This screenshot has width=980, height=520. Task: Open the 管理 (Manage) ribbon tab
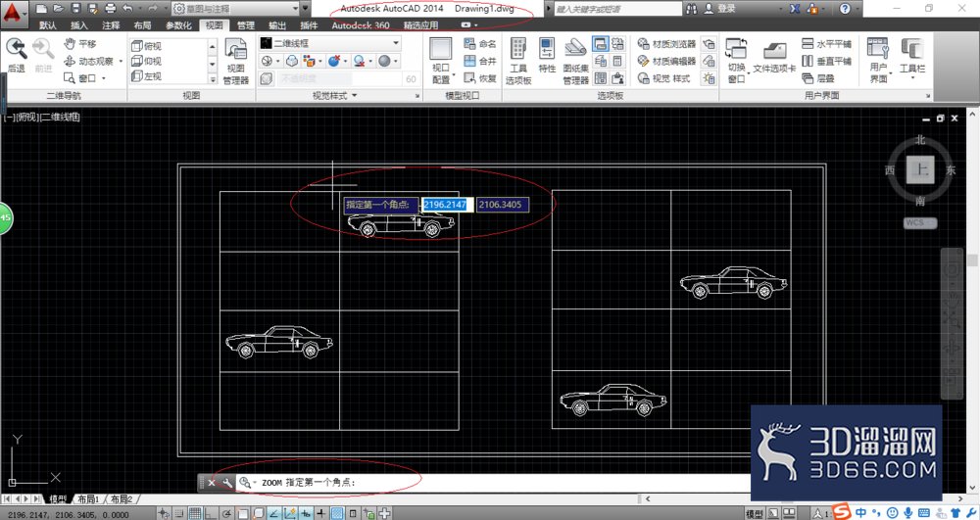246,25
